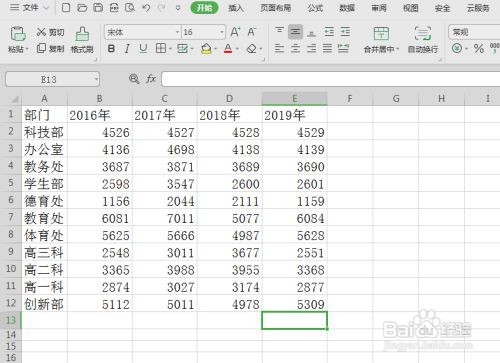Increase indent in cell

[x=345, y=32]
